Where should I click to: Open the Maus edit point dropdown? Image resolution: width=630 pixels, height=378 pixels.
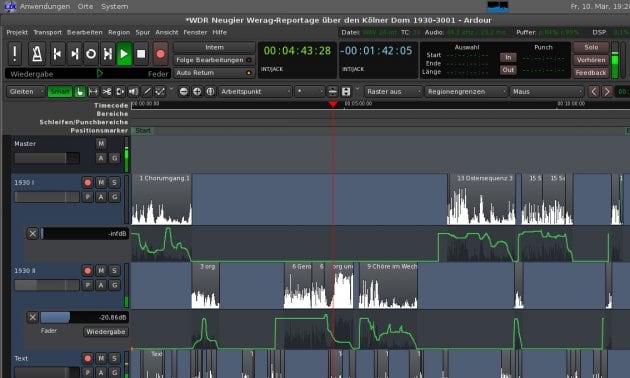click(547, 92)
